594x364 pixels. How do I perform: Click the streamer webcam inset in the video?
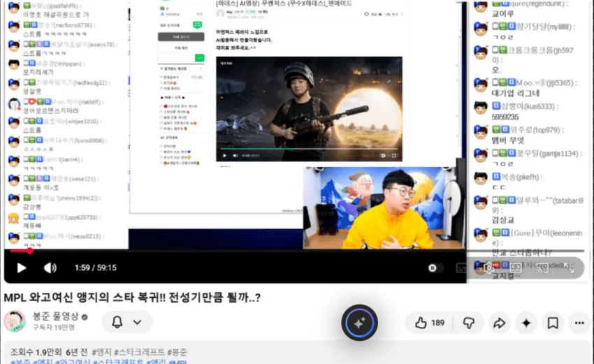[x=384, y=208]
